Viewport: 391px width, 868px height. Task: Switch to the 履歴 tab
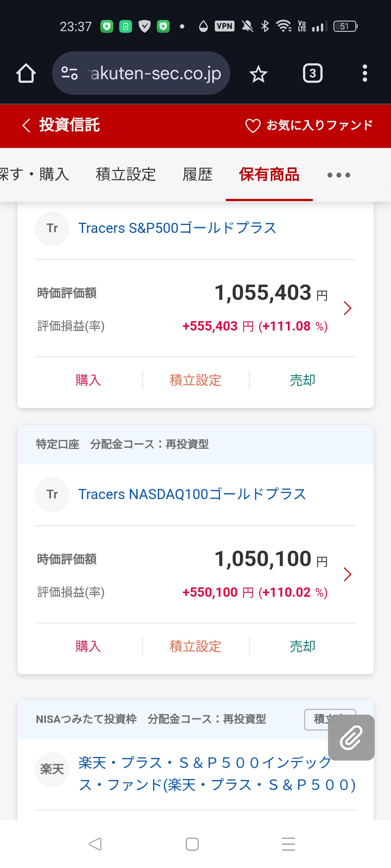[x=197, y=175]
